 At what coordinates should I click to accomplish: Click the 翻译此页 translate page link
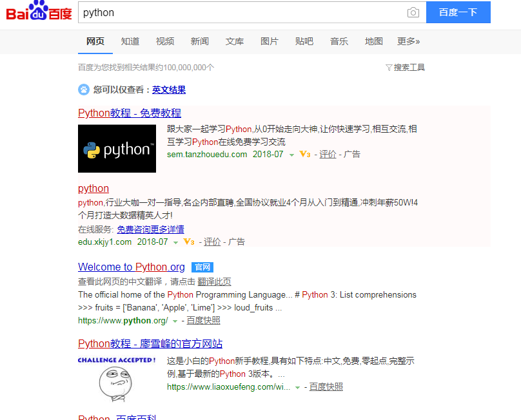(x=214, y=282)
